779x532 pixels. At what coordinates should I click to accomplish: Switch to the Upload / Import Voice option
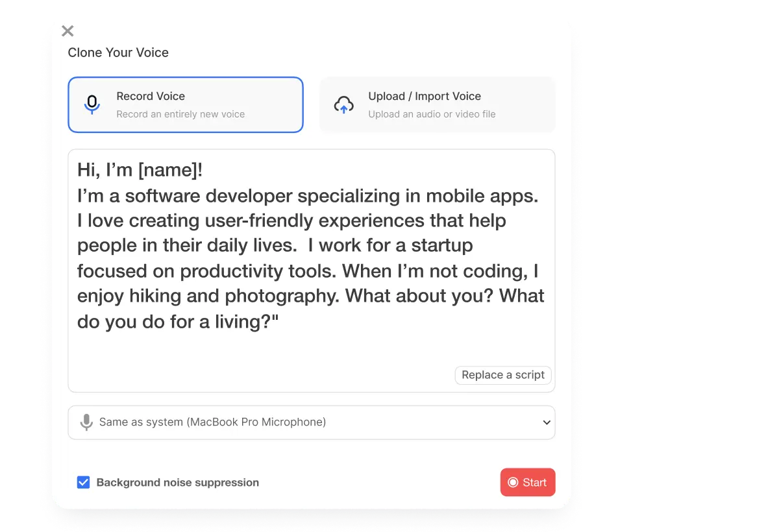[436, 104]
